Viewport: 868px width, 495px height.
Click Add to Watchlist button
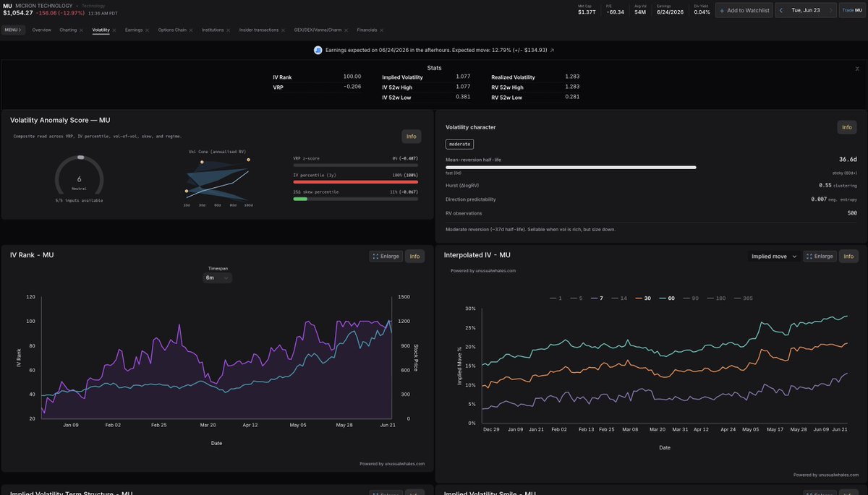[744, 10]
